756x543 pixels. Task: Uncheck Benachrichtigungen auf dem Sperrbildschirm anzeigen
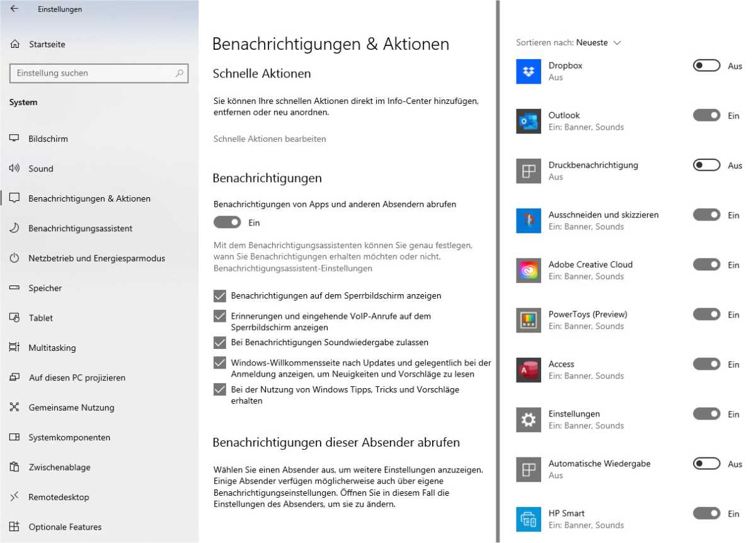coord(219,295)
